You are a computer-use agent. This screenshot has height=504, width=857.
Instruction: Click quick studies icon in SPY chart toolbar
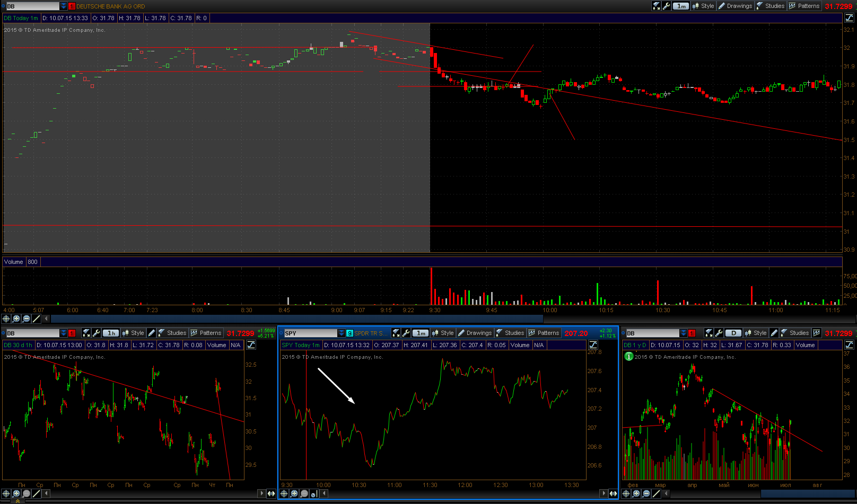coord(396,333)
